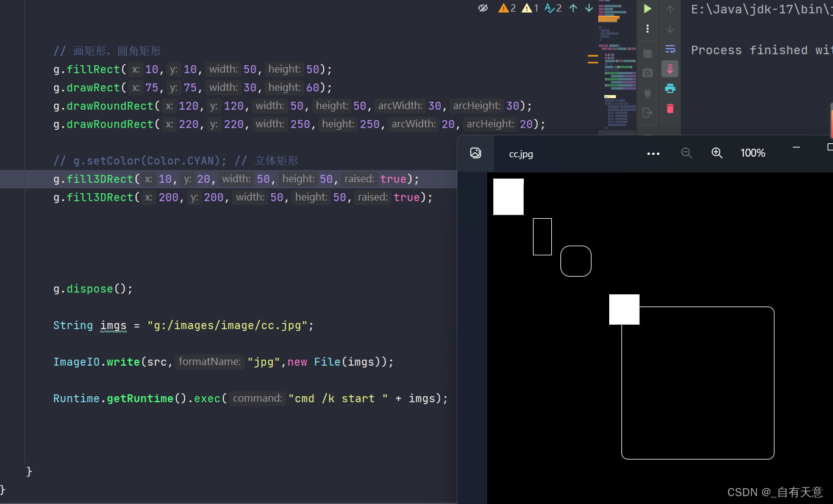Image resolution: width=833 pixels, height=504 pixels.
Task: Open the yellow weak warnings indicator
Action: click(x=531, y=8)
